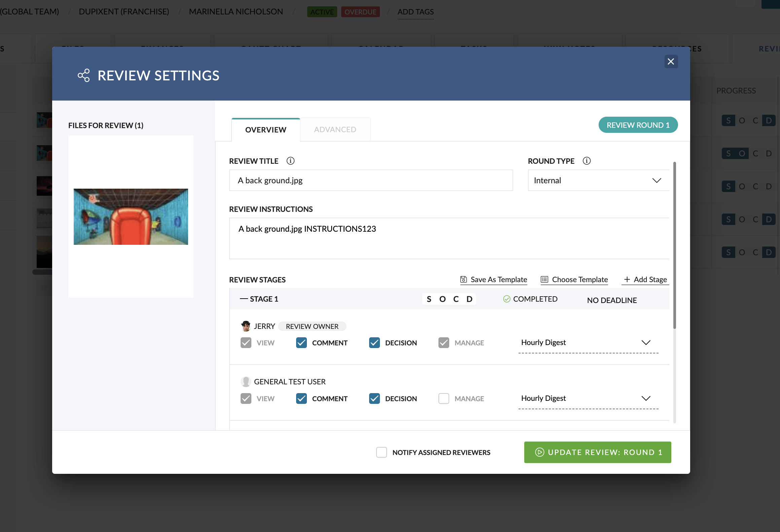Image resolution: width=780 pixels, height=532 pixels.
Task: Toggle Jerry's Manage checkbox
Action: (x=444, y=343)
